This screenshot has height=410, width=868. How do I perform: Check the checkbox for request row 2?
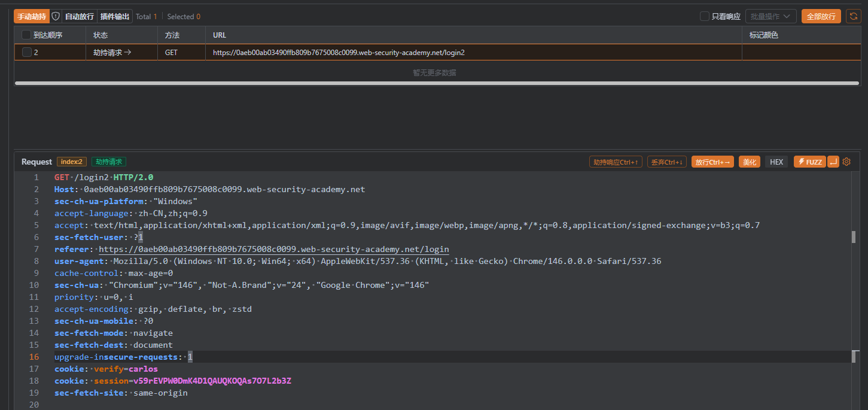(x=26, y=53)
